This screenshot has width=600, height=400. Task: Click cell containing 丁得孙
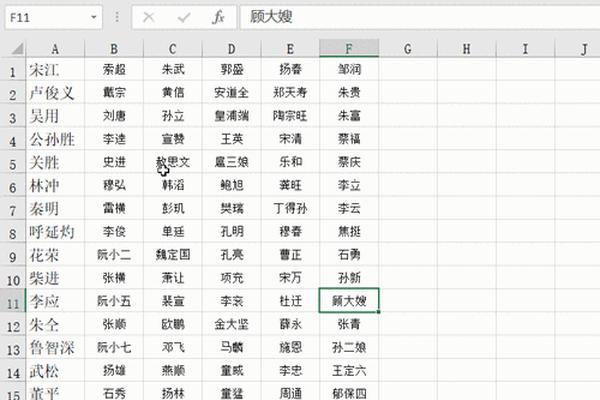[x=290, y=209]
